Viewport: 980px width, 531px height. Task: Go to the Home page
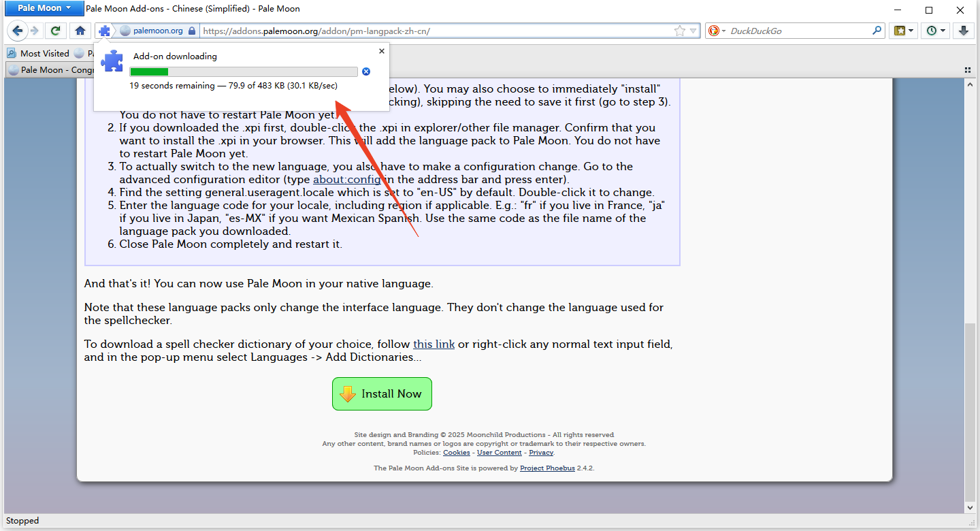80,31
